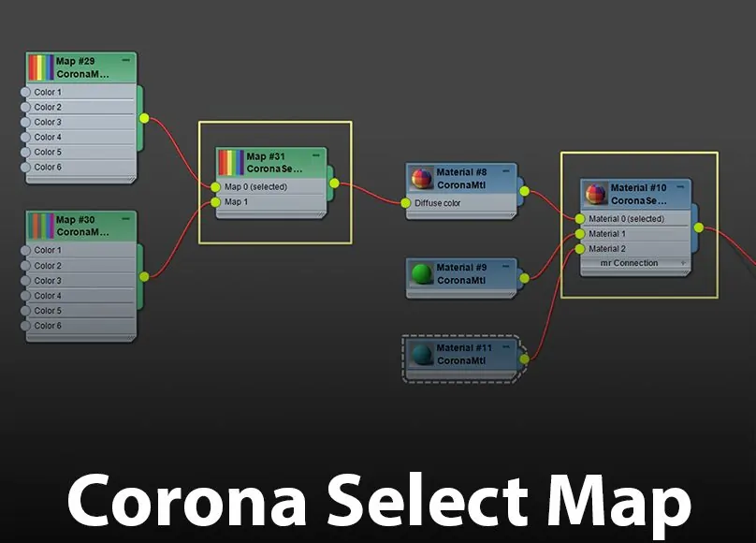Click the Map #29 output socket

143,118
